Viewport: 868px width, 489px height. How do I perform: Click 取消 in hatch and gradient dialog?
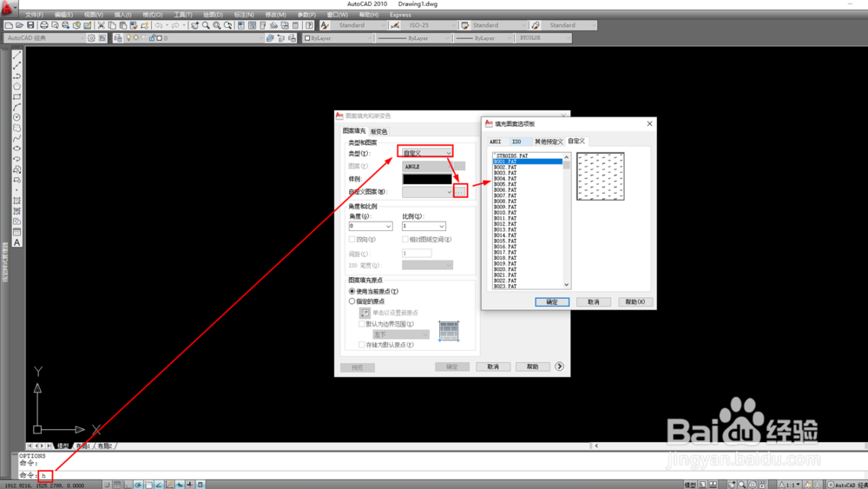coord(493,367)
